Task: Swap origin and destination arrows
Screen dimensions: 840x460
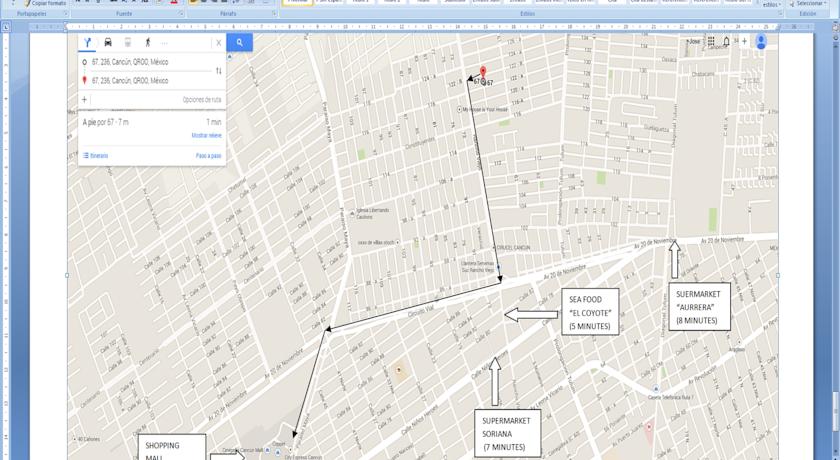Action: tap(219, 71)
